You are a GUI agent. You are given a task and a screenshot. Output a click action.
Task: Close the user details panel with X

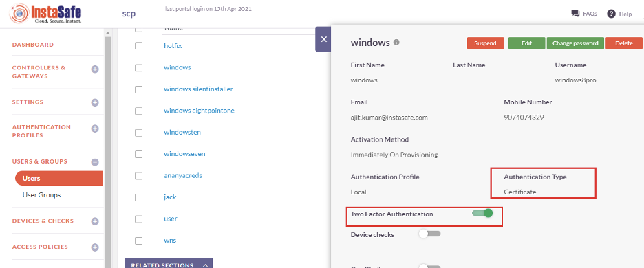click(x=323, y=39)
